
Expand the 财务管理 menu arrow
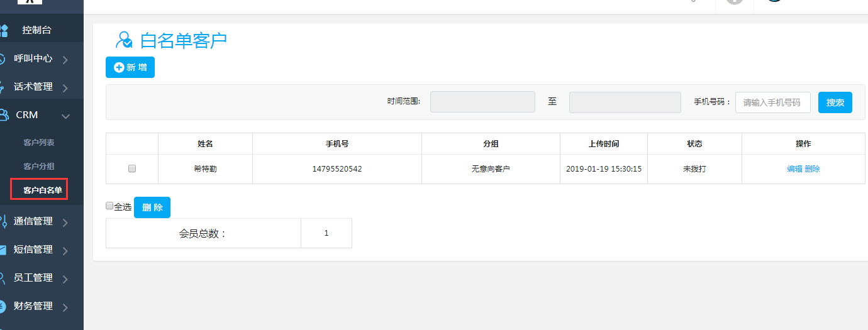(x=65, y=307)
